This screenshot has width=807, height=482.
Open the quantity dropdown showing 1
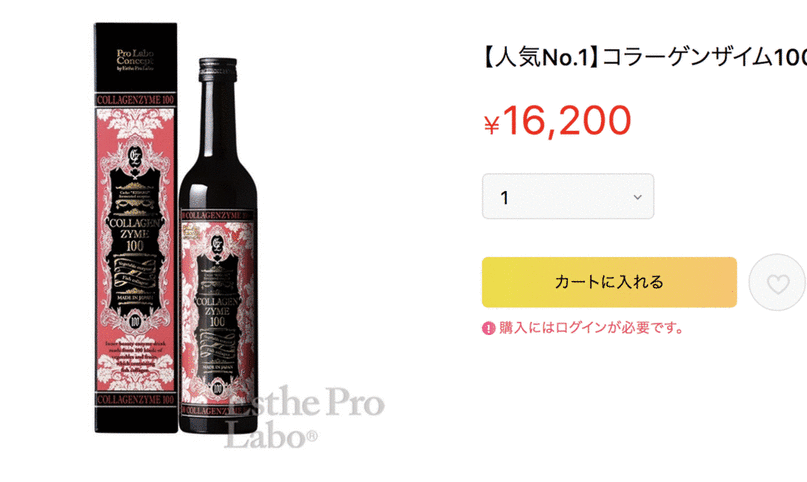click(x=568, y=197)
